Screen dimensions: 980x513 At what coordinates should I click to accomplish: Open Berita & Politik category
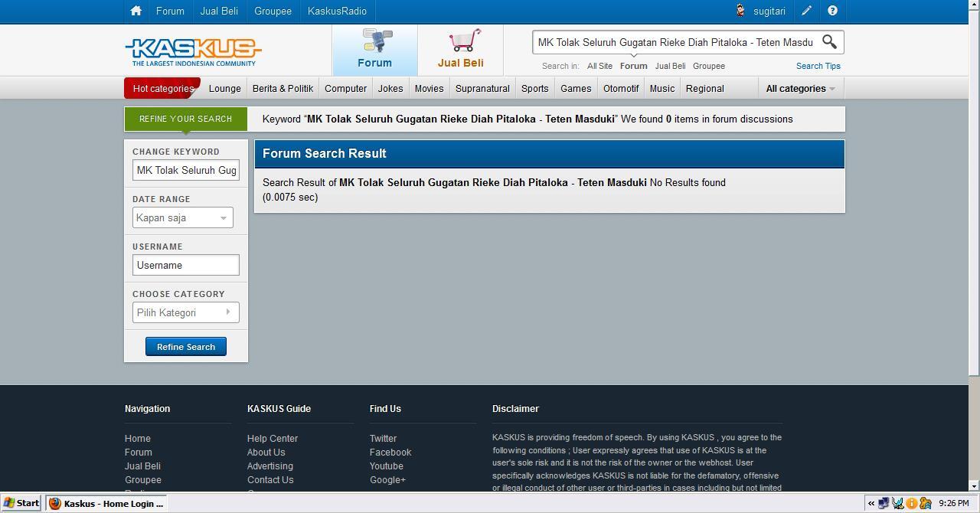point(283,88)
